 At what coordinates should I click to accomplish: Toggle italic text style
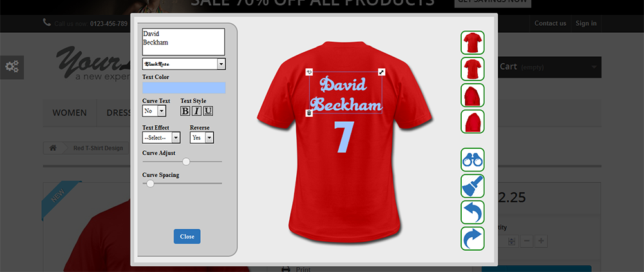(x=196, y=111)
